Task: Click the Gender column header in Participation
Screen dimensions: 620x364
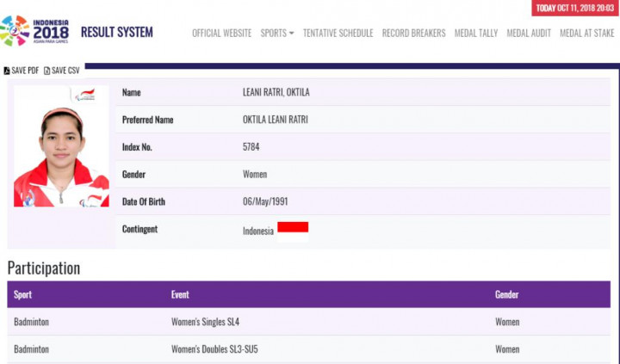Action: coord(507,294)
